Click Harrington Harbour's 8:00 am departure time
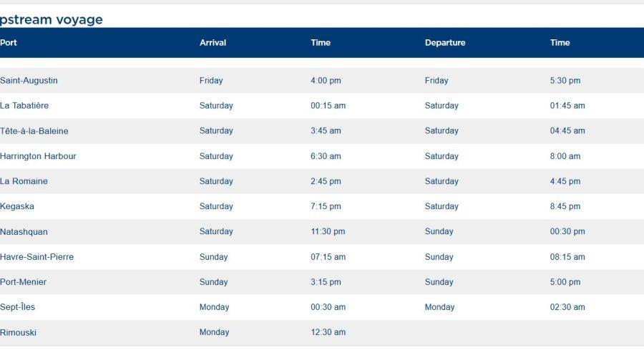 coord(565,156)
